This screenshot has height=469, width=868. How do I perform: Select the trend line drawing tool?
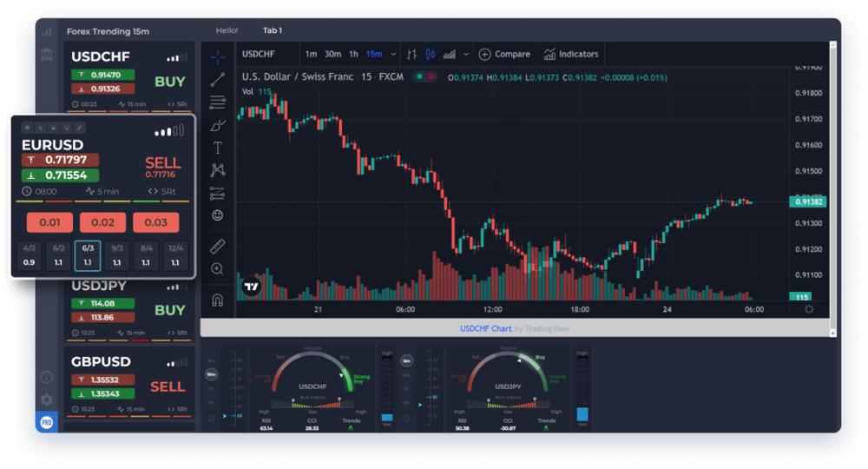tap(218, 79)
